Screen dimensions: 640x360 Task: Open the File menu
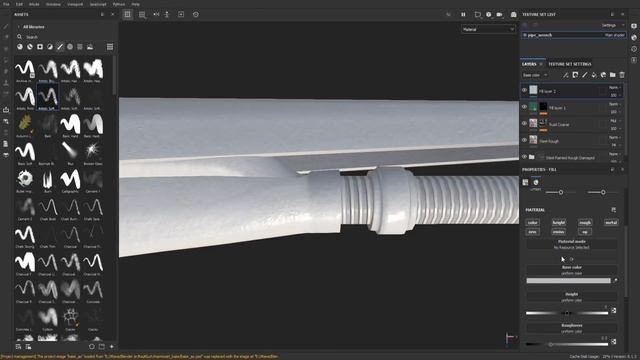pos(6,4)
